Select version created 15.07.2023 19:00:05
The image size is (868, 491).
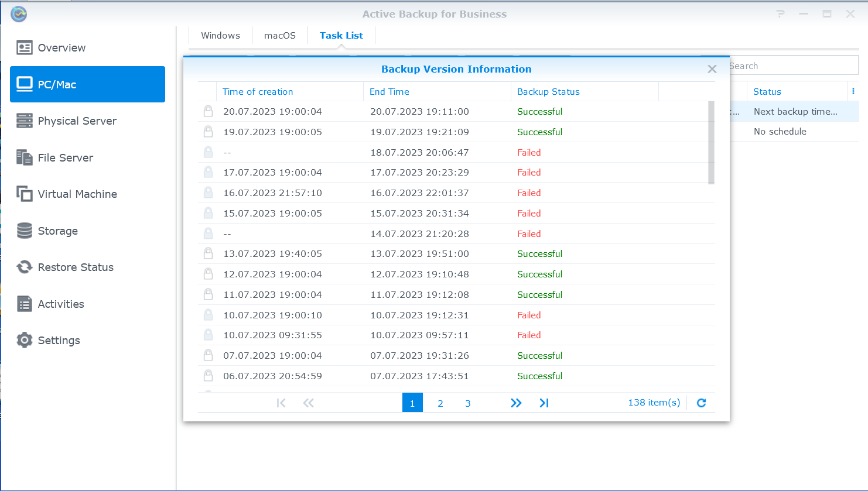click(x=456, y=213)
